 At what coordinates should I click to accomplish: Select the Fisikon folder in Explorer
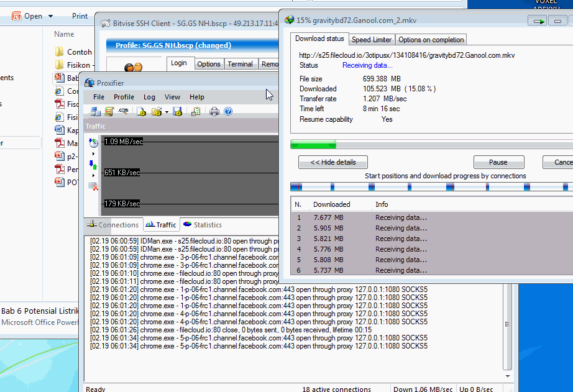point(73,65)
